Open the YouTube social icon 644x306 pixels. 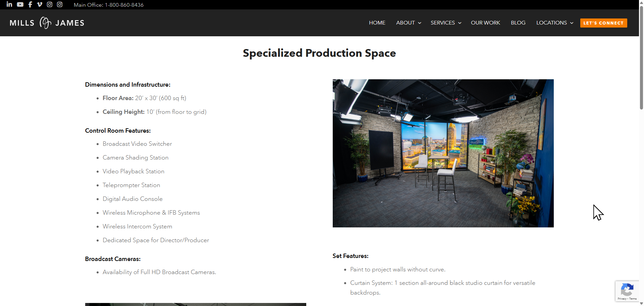pyautogui.click(x=20, y=4)
